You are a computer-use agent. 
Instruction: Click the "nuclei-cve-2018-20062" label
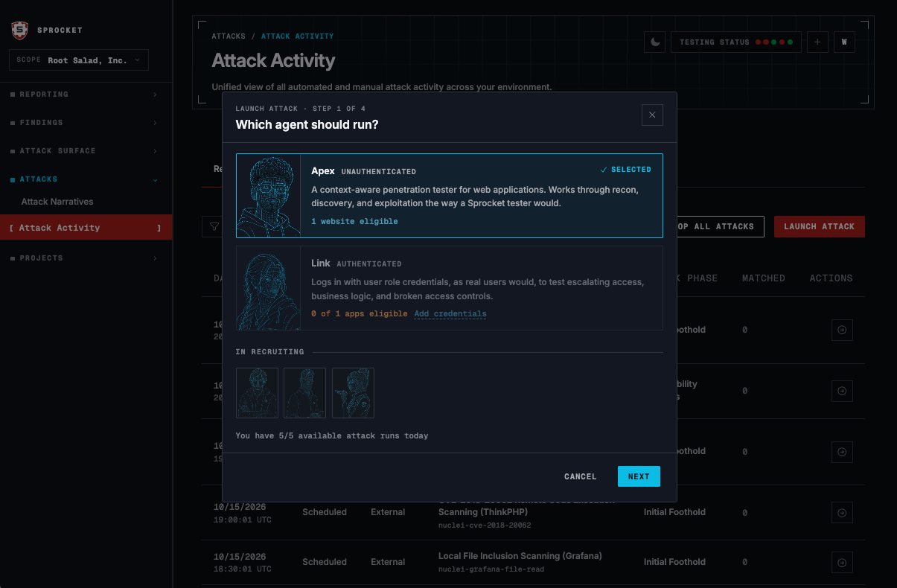[x=485, y=525]
